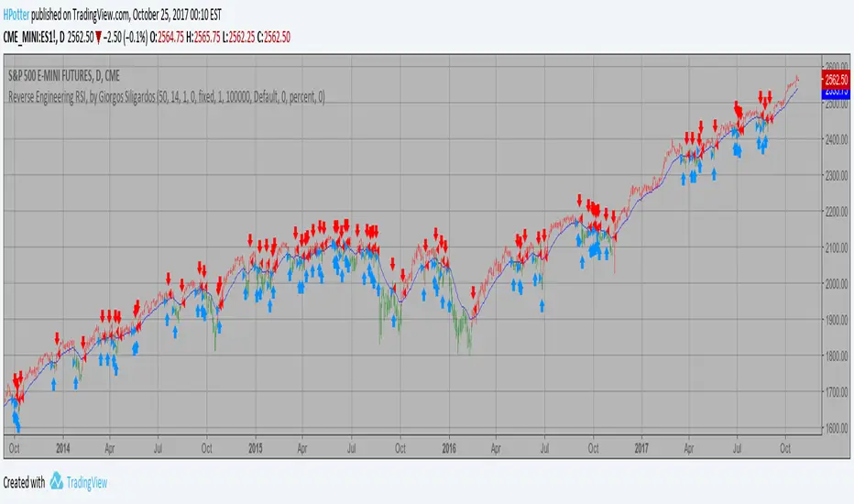
Task: Select the 2015 year label on time axis
Action: click(x=256, y=448)
